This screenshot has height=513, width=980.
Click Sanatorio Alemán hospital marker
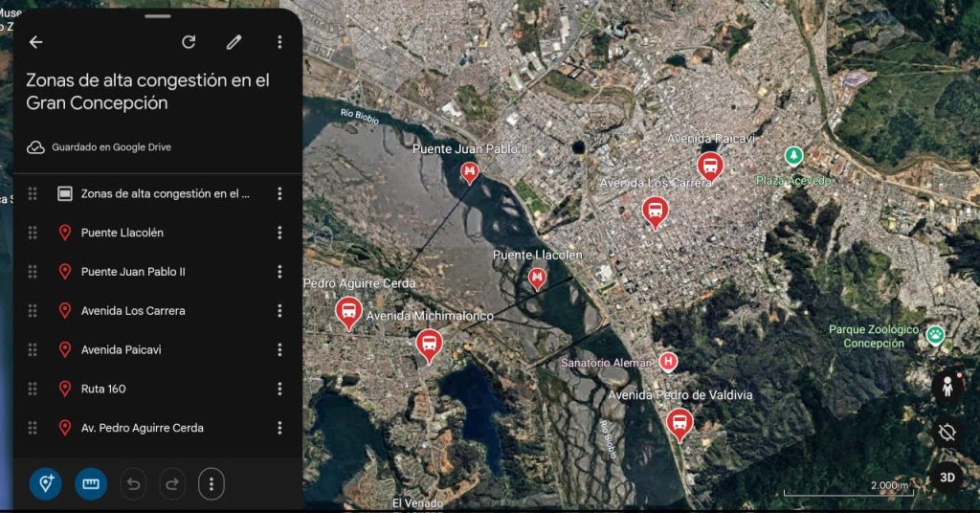click(668, 361)
